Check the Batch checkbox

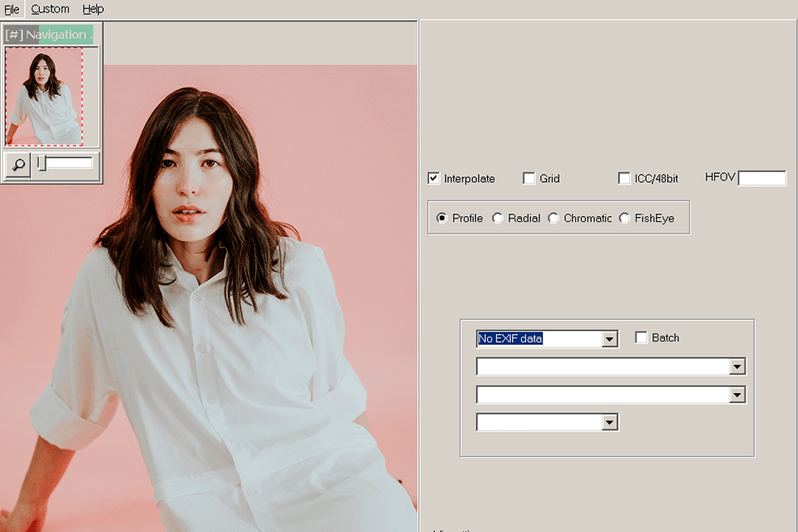click(641, 337)
